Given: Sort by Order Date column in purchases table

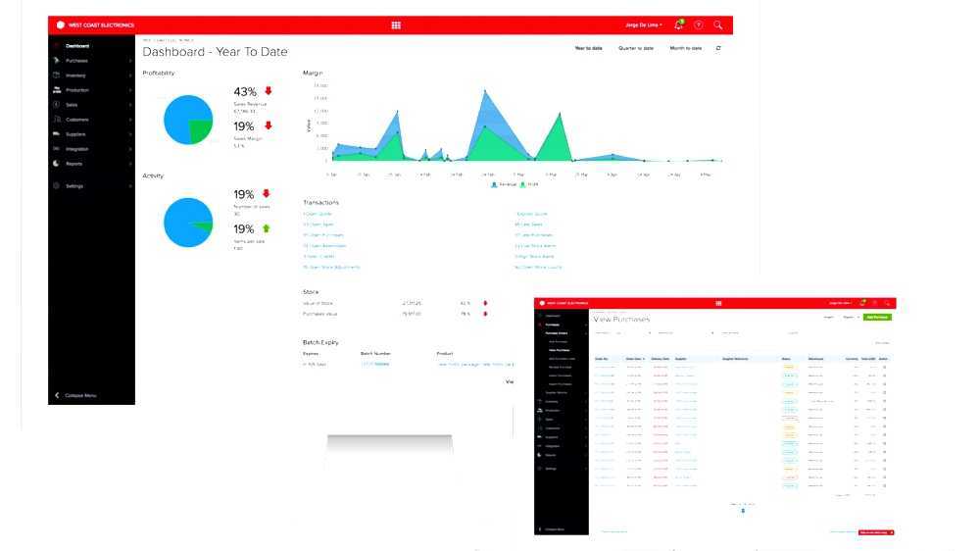Looking at the screenshot, I should pos(634,359).
